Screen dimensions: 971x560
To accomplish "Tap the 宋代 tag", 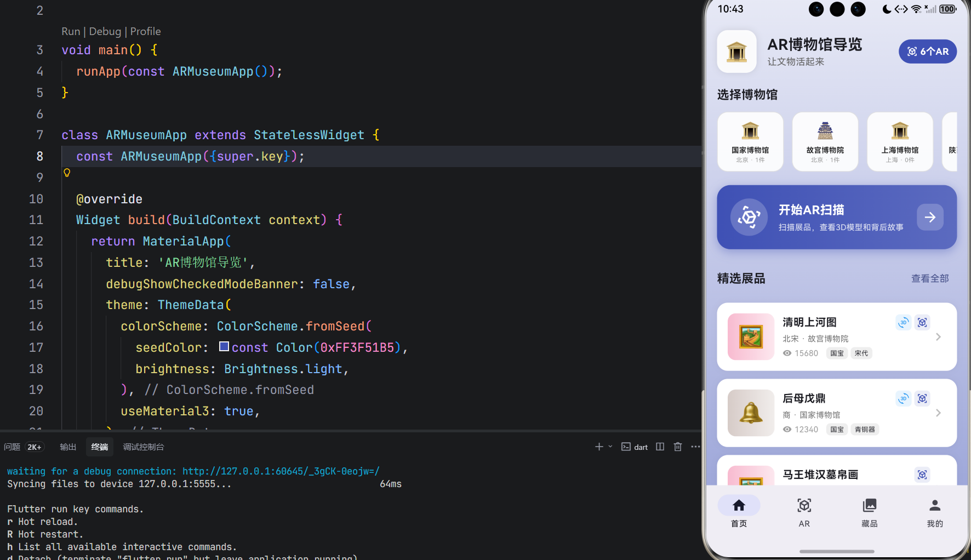I will [861, 353].
